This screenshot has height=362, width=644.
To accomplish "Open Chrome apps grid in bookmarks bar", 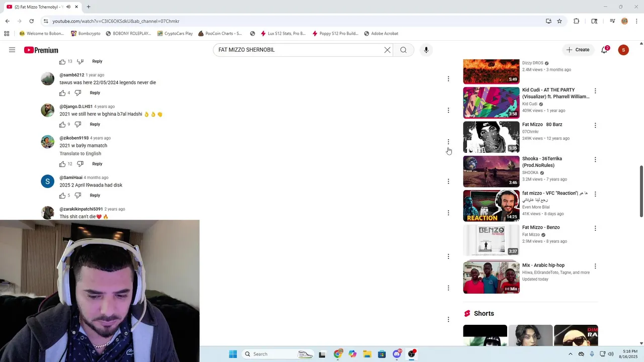I will (x=7, y=34).
